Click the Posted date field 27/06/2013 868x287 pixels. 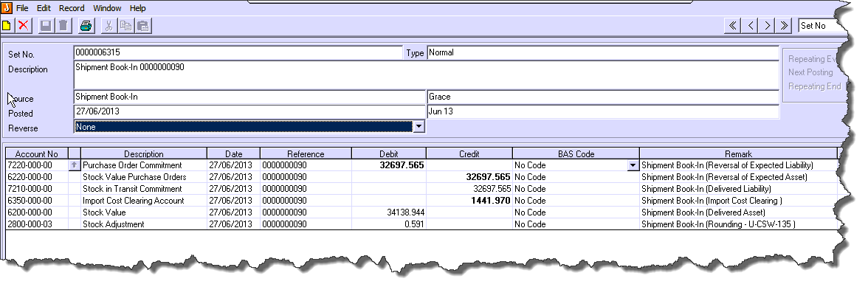[x=249, y=111]
